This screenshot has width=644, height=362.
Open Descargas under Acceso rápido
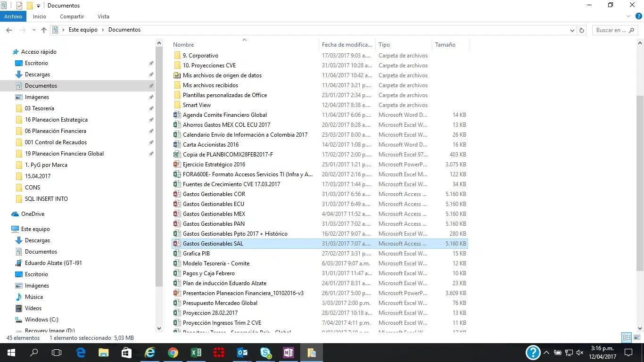point(37,74)
